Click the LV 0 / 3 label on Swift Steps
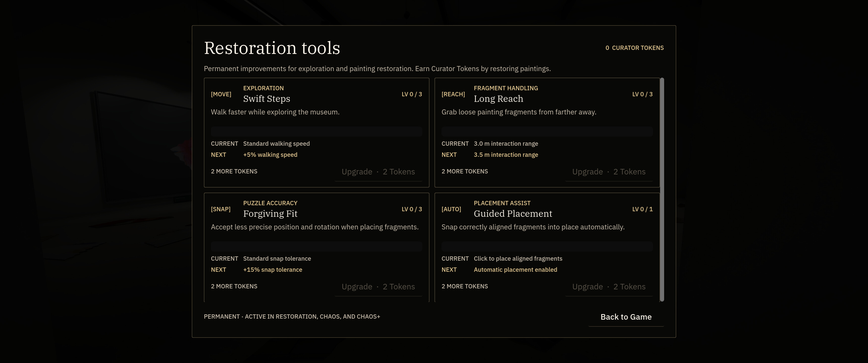 click(x=412, y=94)
